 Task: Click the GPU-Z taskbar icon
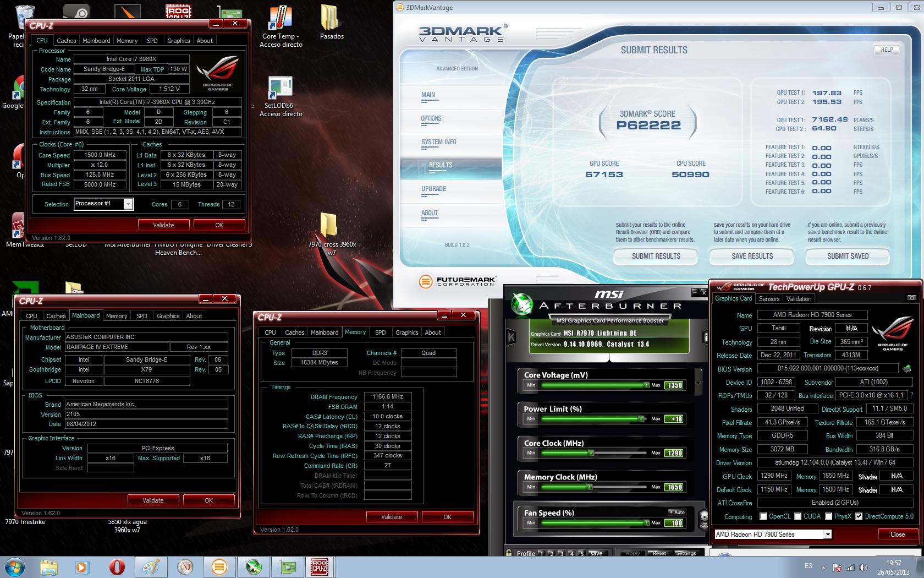pos(288,567)
